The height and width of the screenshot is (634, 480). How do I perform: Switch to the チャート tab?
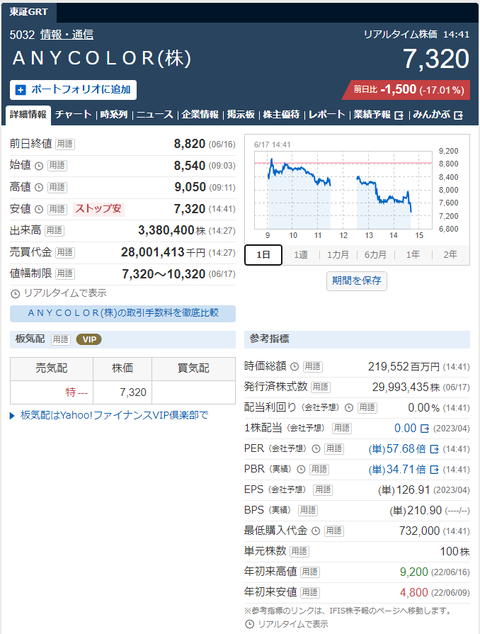[73, 114]
